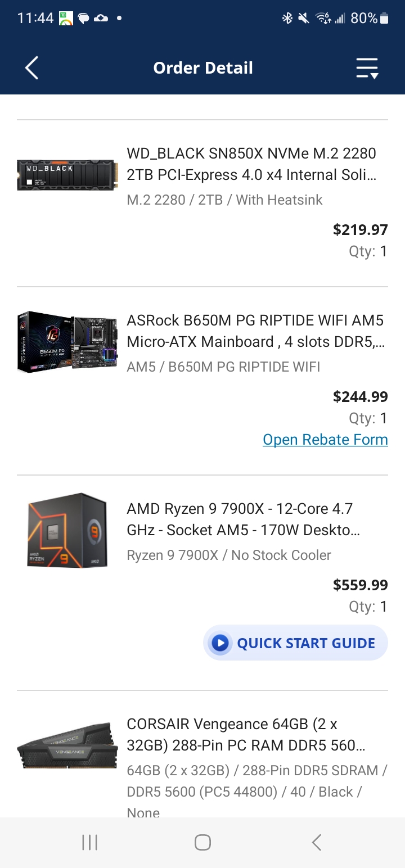Viewport: 405px width, 868px height.
Task: Tap the Bluetooth icon in status bar
Action: (287, 19)
